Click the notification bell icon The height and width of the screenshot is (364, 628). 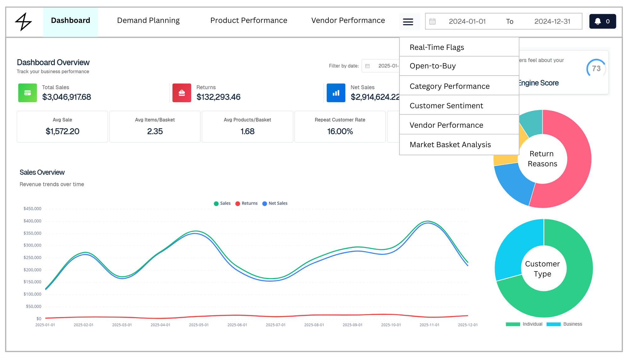[598, 21]
